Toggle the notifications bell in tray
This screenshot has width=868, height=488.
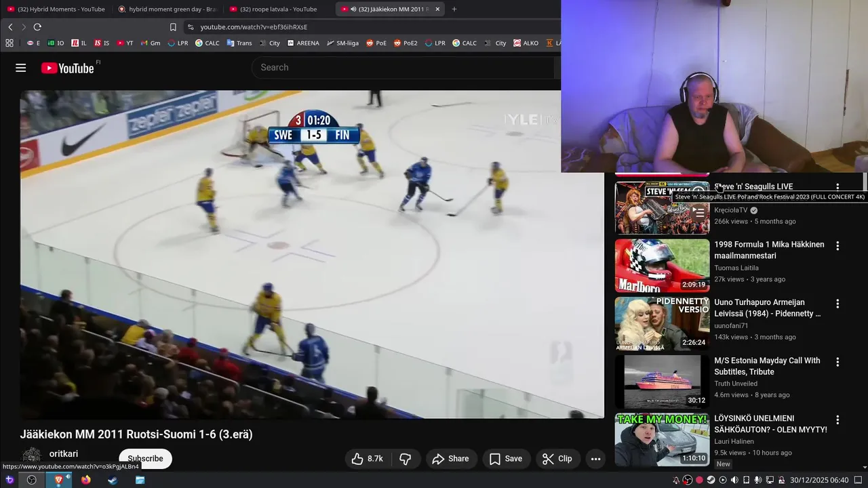[x=676, y=480]
